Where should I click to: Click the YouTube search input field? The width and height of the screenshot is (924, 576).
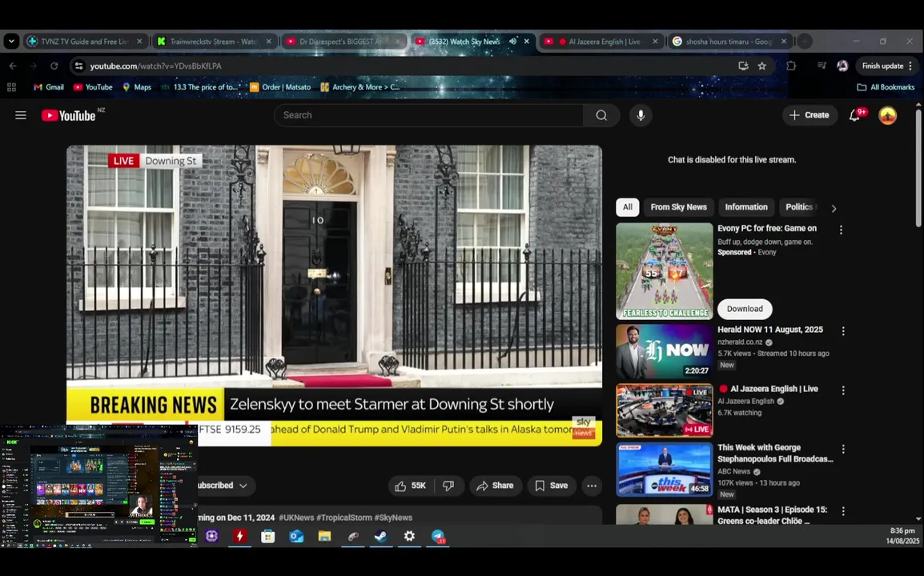(428, 115)
